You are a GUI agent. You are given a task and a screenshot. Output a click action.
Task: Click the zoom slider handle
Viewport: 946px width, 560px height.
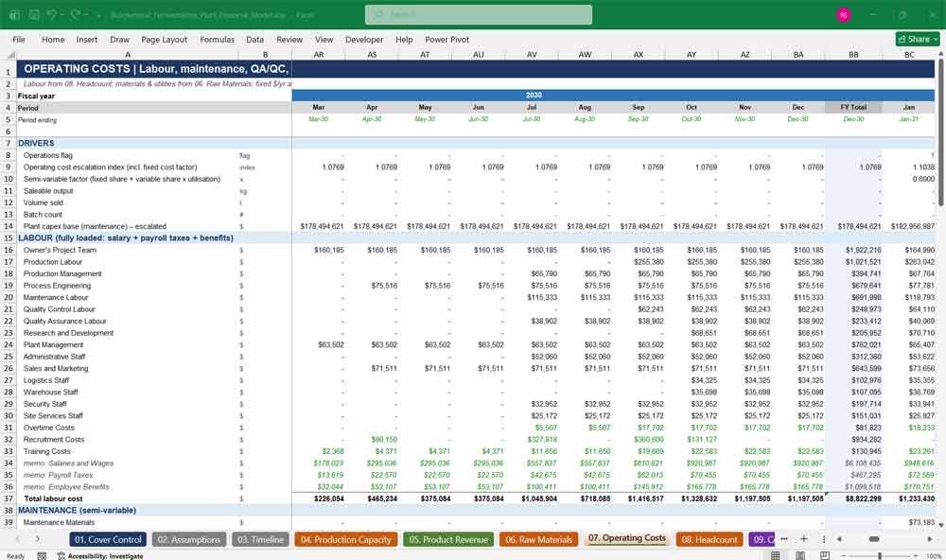[880, 555]
